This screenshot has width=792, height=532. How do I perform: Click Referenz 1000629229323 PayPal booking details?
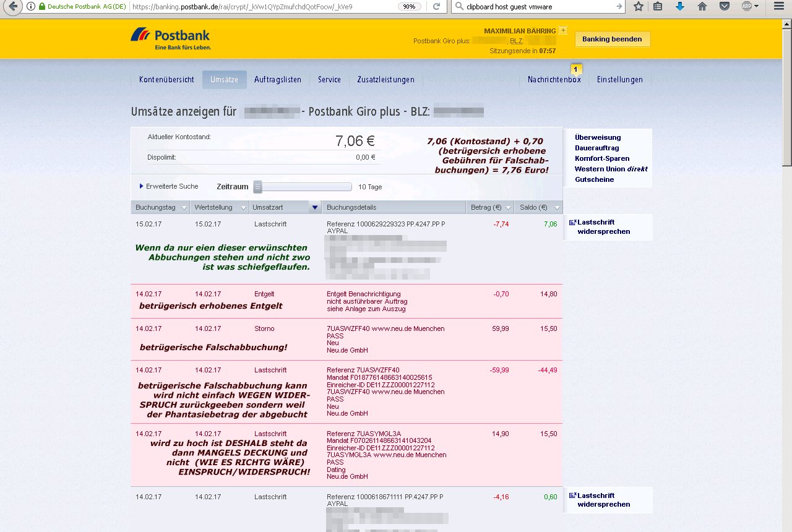click(x=385, y=227)
